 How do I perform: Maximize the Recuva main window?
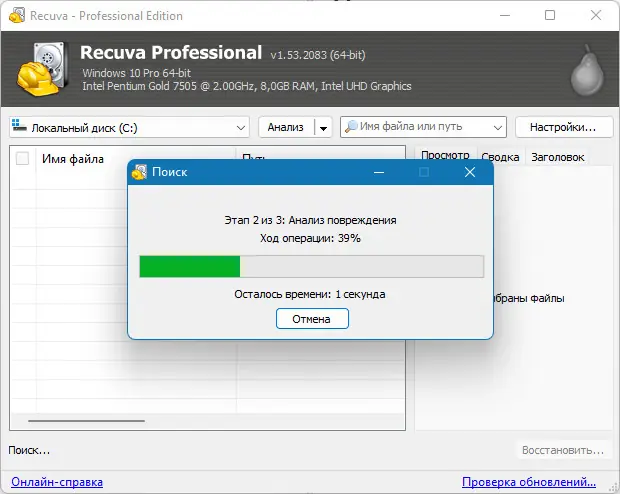550,15
